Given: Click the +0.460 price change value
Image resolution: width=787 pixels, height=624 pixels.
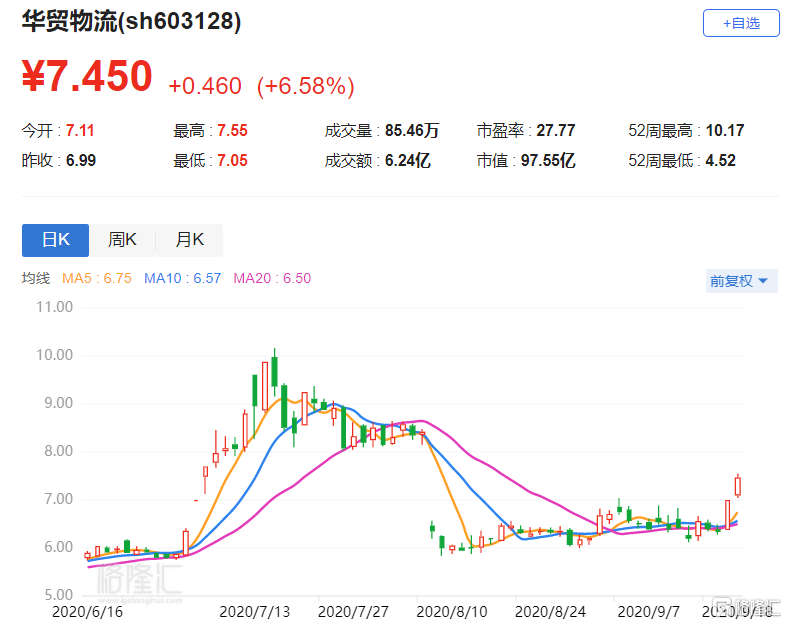Looking at the screenshot, I should (x=205, y=86).
